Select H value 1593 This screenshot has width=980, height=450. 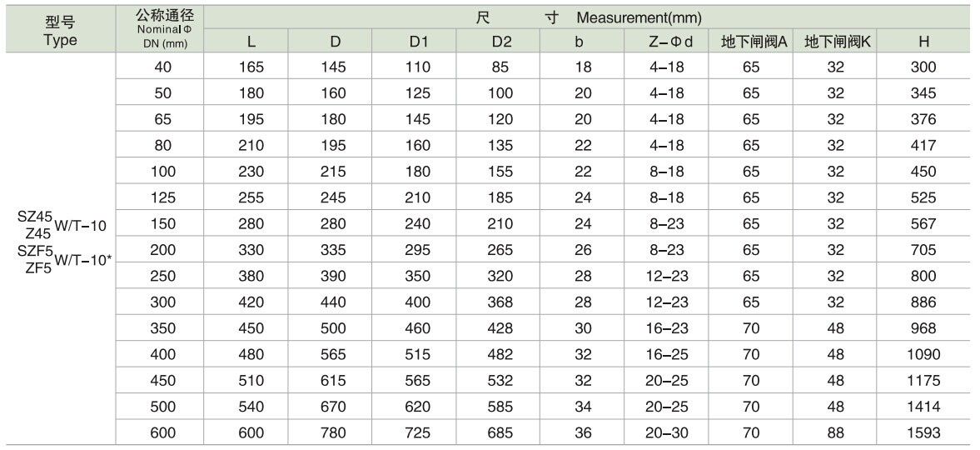tap(923, 432)
